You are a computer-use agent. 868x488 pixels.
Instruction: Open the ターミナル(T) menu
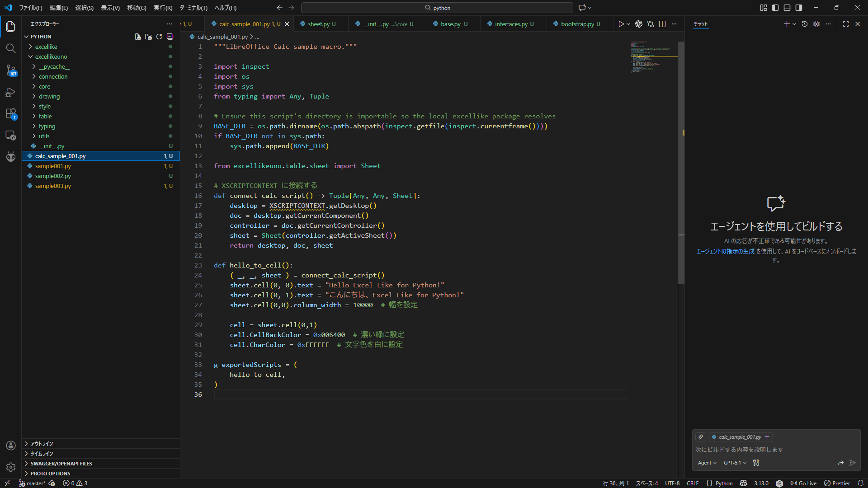[x=193, y=8]
